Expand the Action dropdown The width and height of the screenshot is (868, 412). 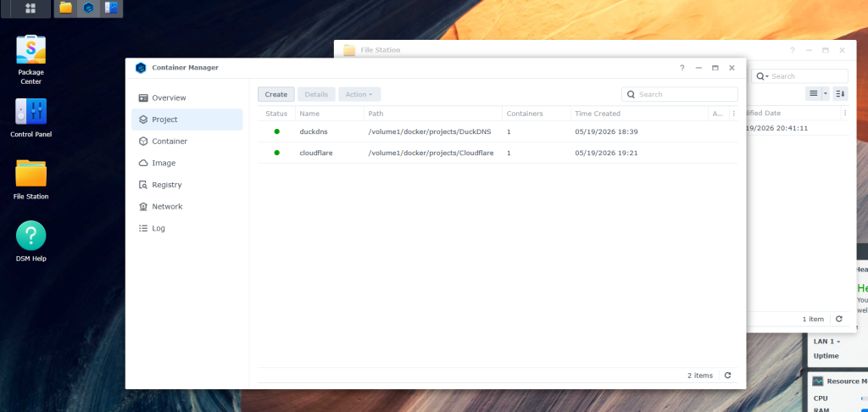click(359, 94)
